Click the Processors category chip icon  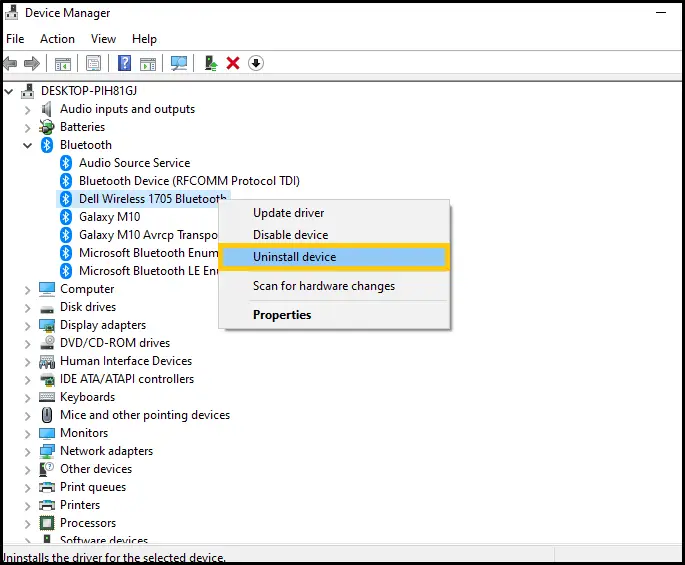coord(47,523)
